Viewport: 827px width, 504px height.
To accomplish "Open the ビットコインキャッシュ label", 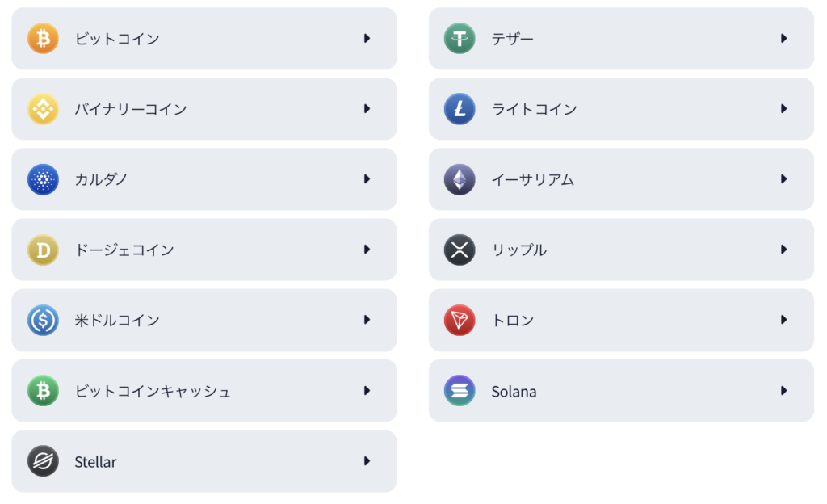I will [x=153, y=391].
